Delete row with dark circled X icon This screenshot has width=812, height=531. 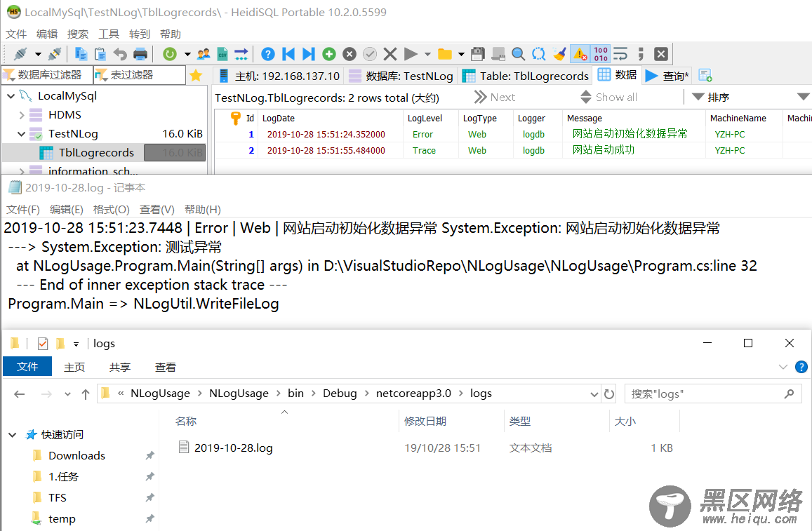(350, 54)
